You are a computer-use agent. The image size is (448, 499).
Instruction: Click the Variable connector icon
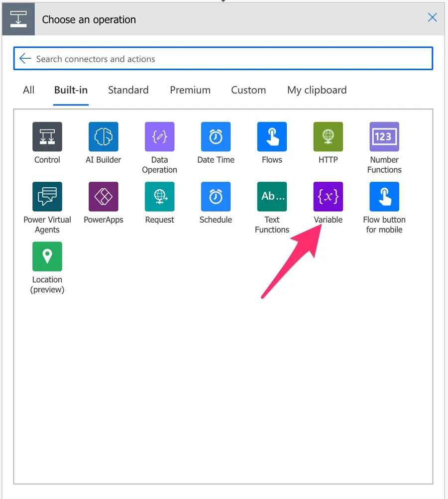point(328,197)
